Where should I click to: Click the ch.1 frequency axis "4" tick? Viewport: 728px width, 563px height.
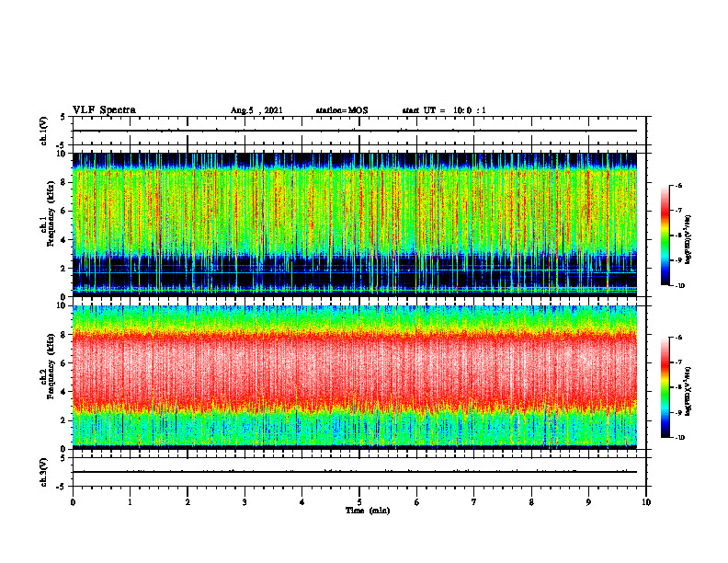coord(64,240)
